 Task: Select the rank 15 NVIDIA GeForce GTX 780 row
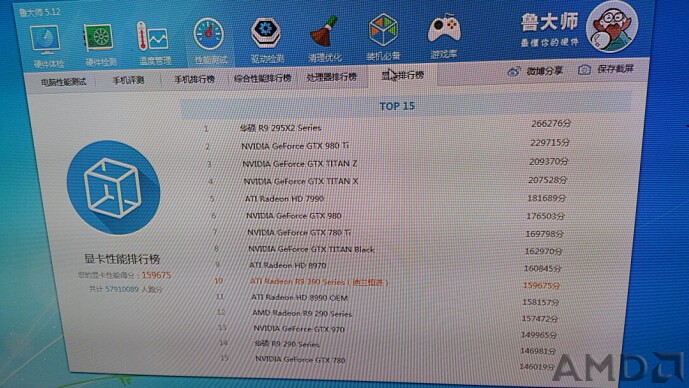(300, 359)
